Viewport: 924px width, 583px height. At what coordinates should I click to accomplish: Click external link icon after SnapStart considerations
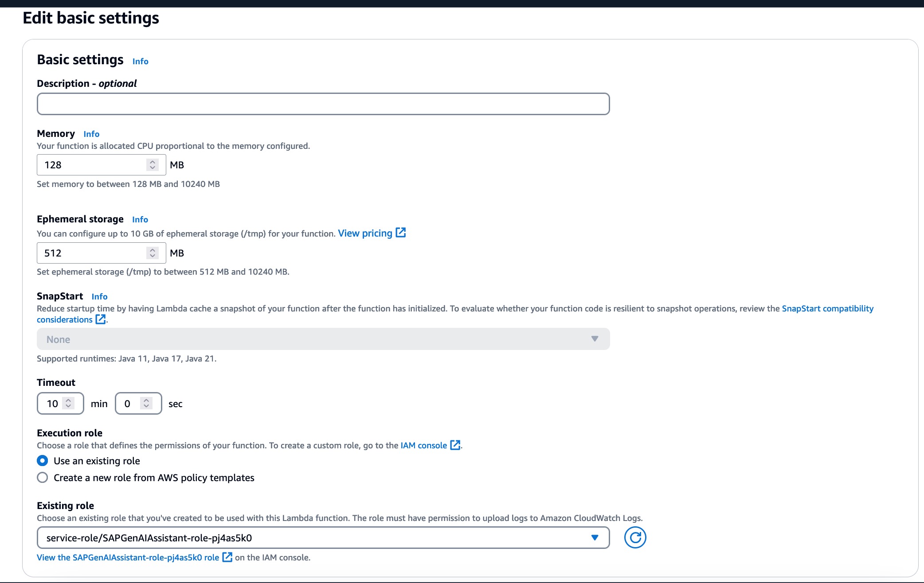101,319
